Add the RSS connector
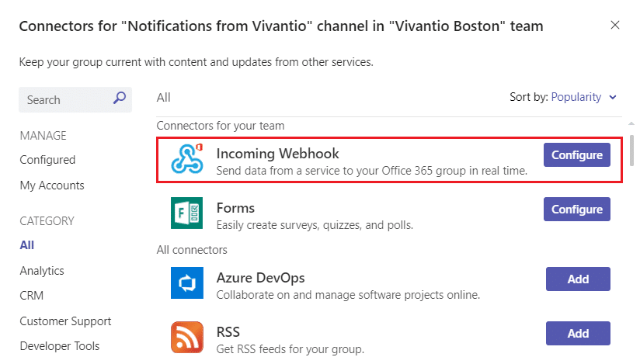The width and height of the screenshot is (640, 364). coord(578,333)
